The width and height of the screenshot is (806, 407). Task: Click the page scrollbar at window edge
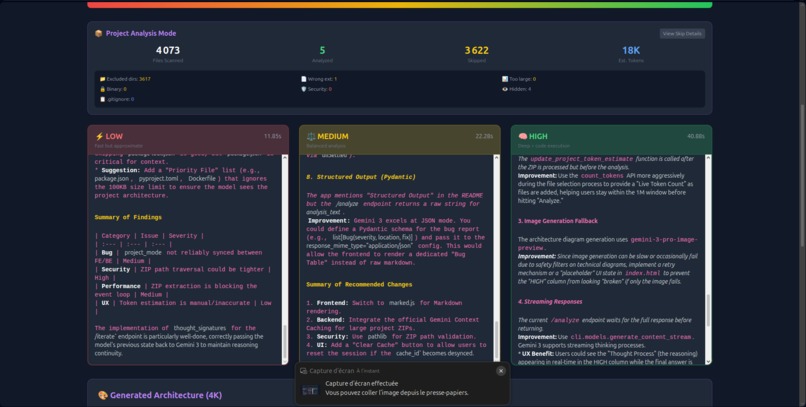pos(803,204)
